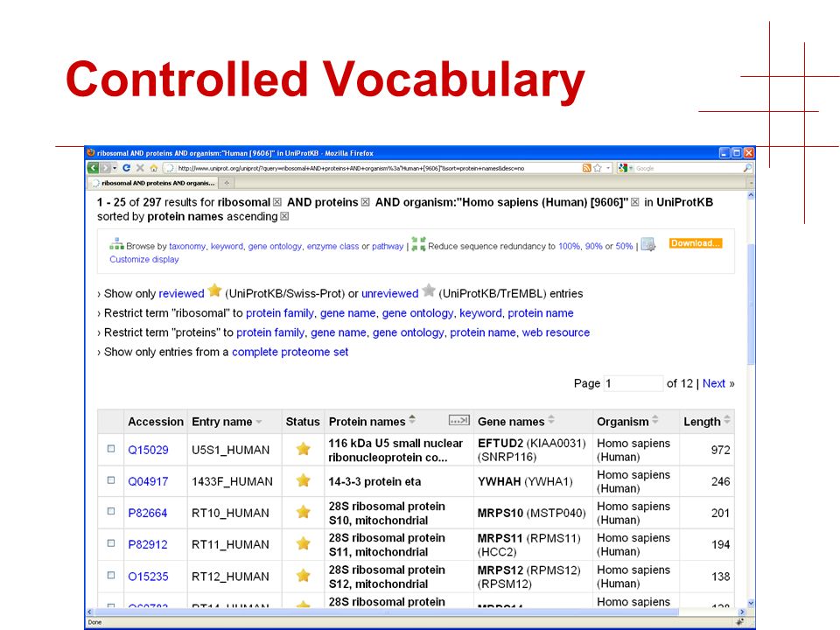The height and width of the screenshot is (630, 840).
Task: Reload the page with the refresh icon
Action: (126, 168)
